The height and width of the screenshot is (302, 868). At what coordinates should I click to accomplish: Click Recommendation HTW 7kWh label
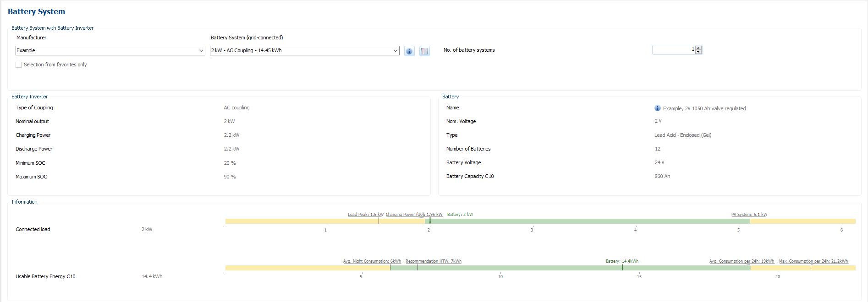coord(433,261)
